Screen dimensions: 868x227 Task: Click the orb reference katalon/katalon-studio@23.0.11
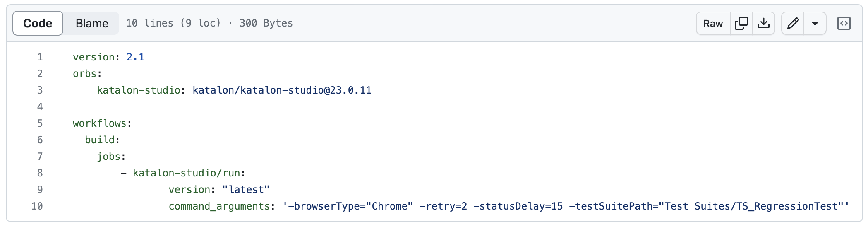pyautogui.click(x=282, y=90)
